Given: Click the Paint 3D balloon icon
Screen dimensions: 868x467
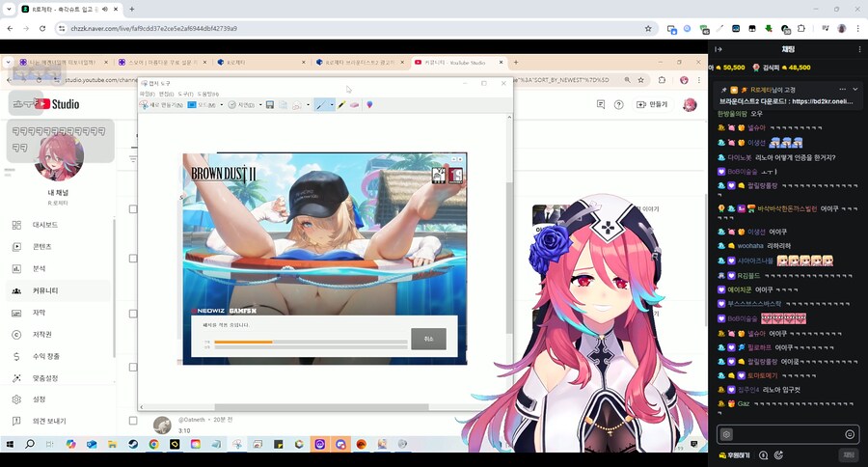Looking at the screenshot, I should [x=369, y=105].
